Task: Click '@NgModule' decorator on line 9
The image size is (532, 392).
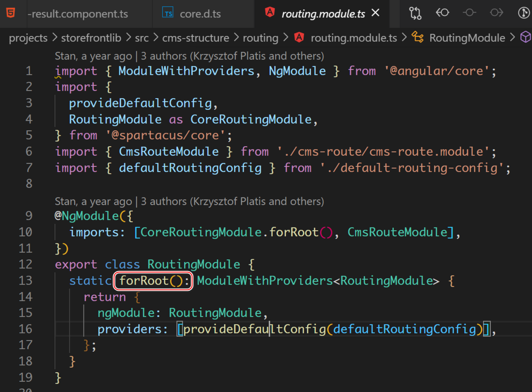Action: [x=87, y=216]
